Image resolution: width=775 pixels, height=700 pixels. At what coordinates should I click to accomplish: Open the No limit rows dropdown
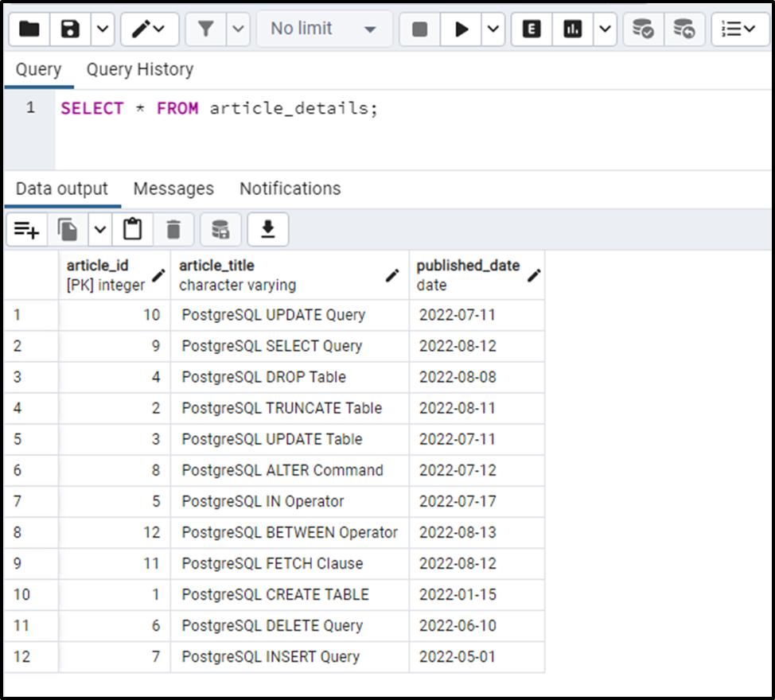(324, 29)
